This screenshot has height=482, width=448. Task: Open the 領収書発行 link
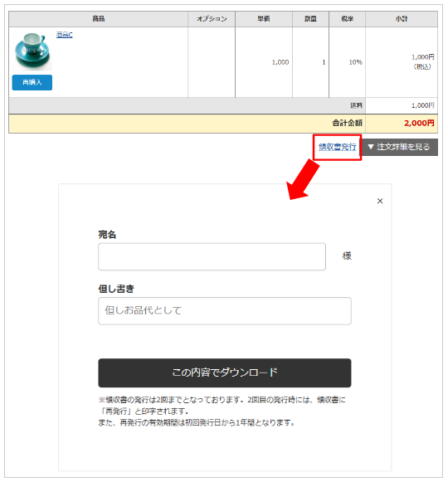point(338,147)
